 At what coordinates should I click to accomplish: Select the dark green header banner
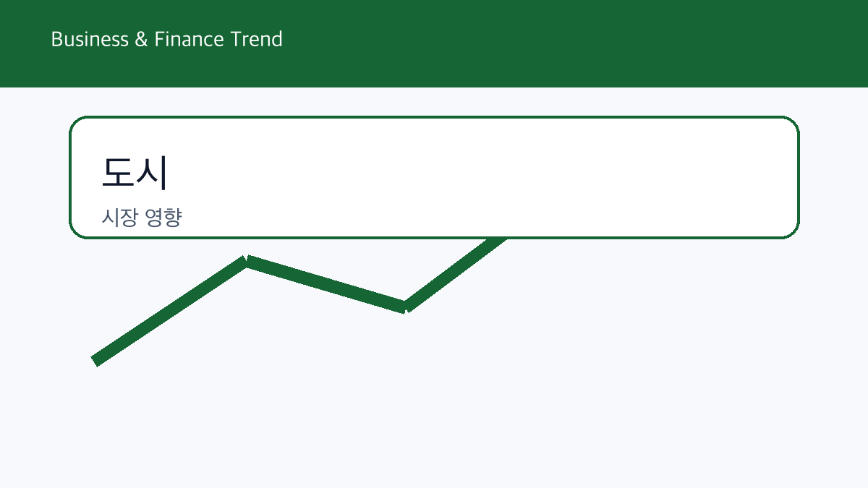[x=434, y=43]
